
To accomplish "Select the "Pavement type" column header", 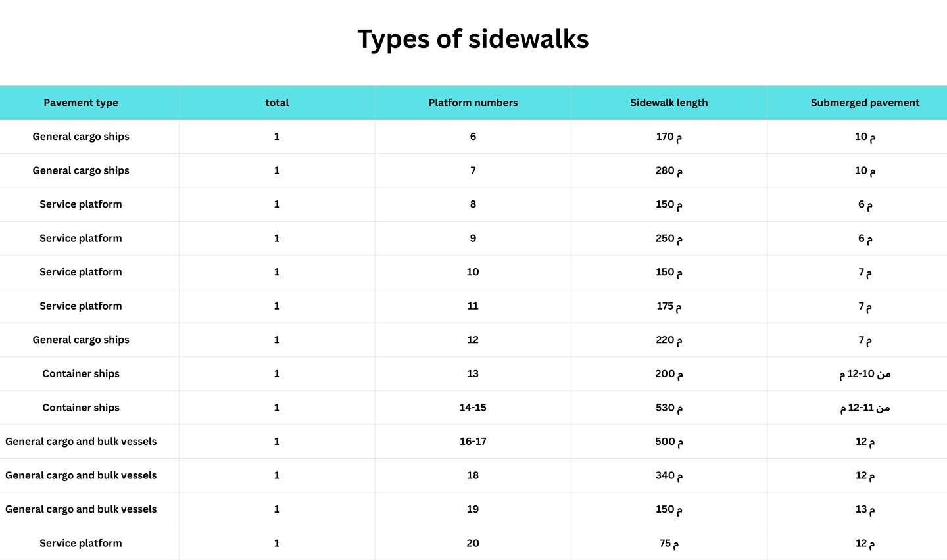I will point(81,103).
